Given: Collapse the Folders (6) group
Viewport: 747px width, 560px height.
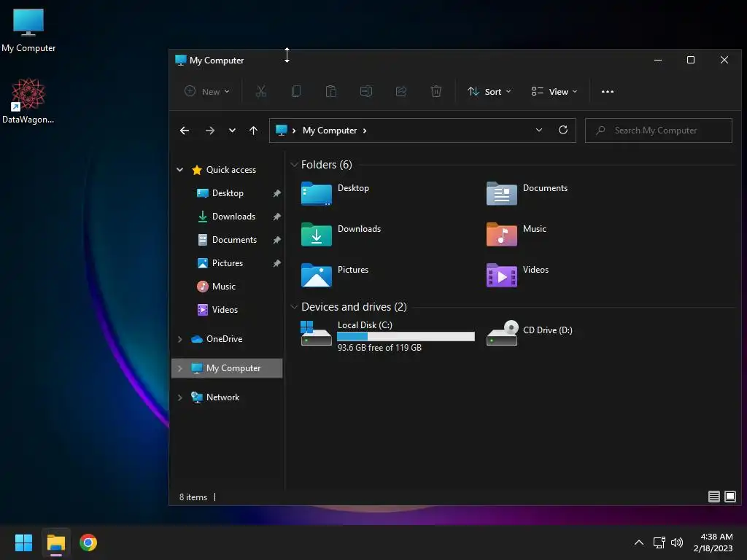Looking at the screenshot, I should (x=295, y=165).
